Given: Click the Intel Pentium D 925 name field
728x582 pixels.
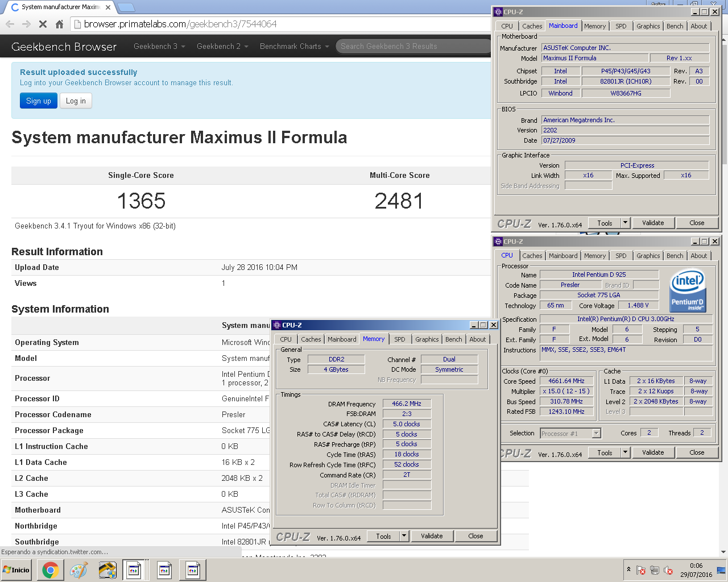Looking at the screenshot, I should click(x=599, y=275).
